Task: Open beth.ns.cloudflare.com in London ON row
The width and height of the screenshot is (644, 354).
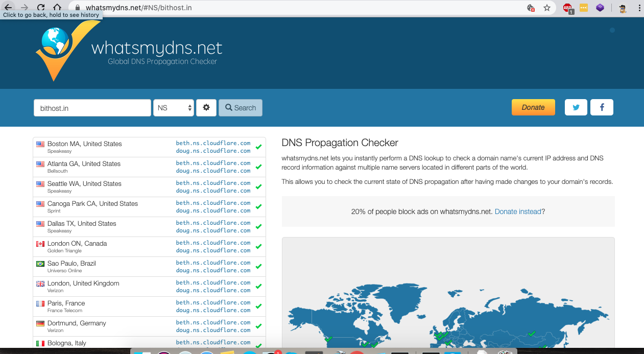Action: 213,243
